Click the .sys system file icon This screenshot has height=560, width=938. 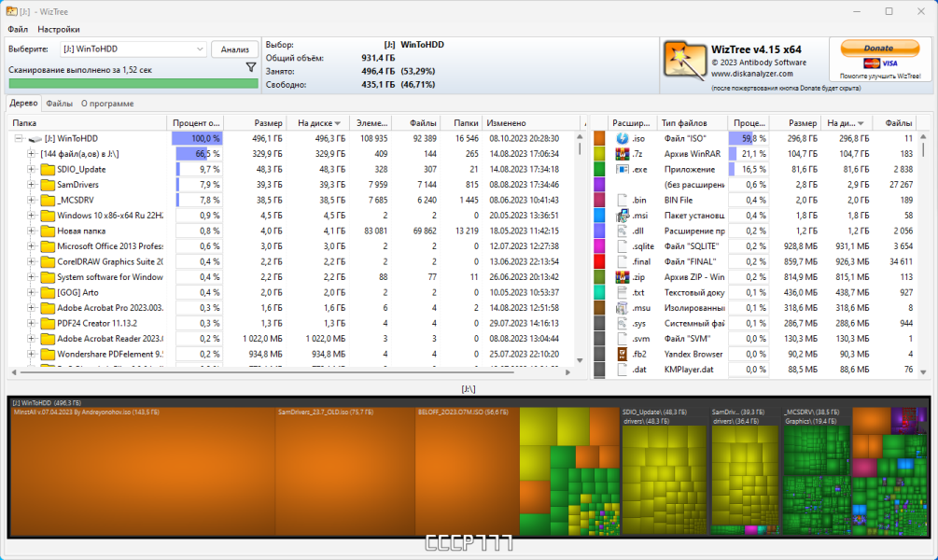pos(623,323)
